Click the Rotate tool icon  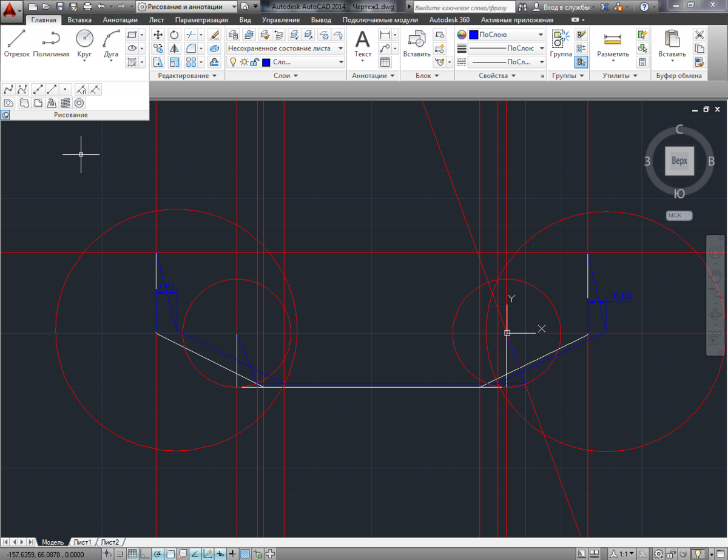pyautogui.click(x=174, y=35)
